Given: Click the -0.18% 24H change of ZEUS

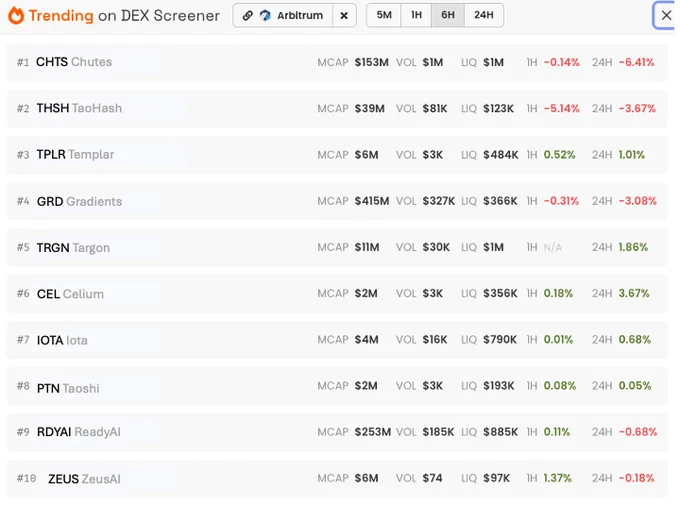Looking at the screenshot, I should coord(637,478).
